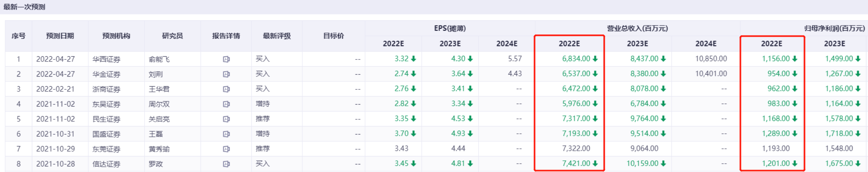Click the 预测日期 column header
The height and width of the screenshot is (172, 868).
[60, 36]
